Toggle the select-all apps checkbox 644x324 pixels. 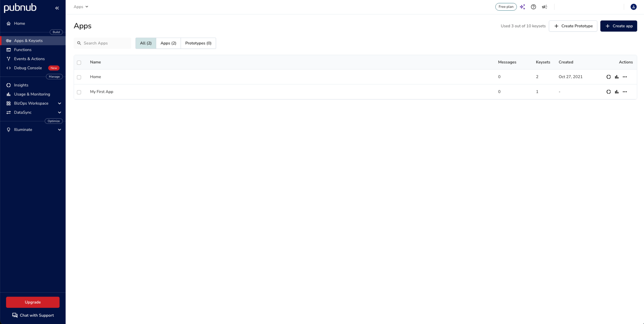point(79,63)
